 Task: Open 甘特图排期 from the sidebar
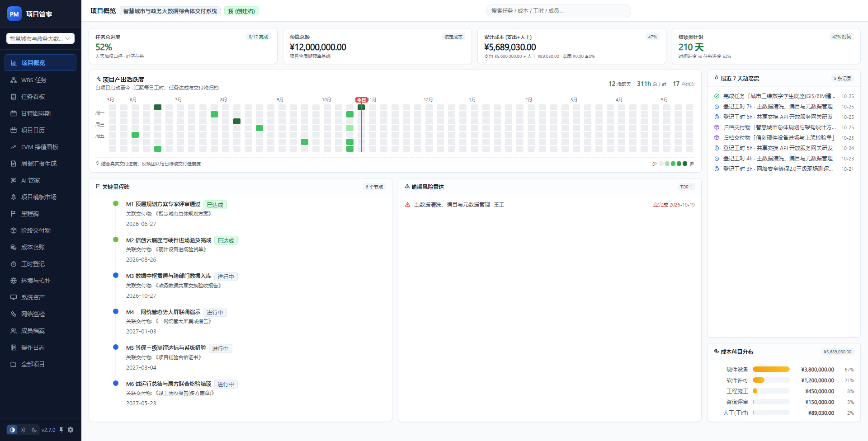[x=40, y=113]
